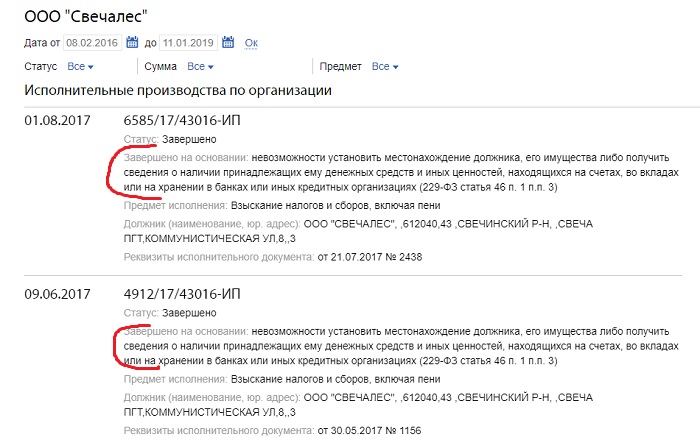The width and height of the screenshot is (700, 440).
Task: Click Завершено на основании paragraph in case 4912/17
Action: point(401,346)
